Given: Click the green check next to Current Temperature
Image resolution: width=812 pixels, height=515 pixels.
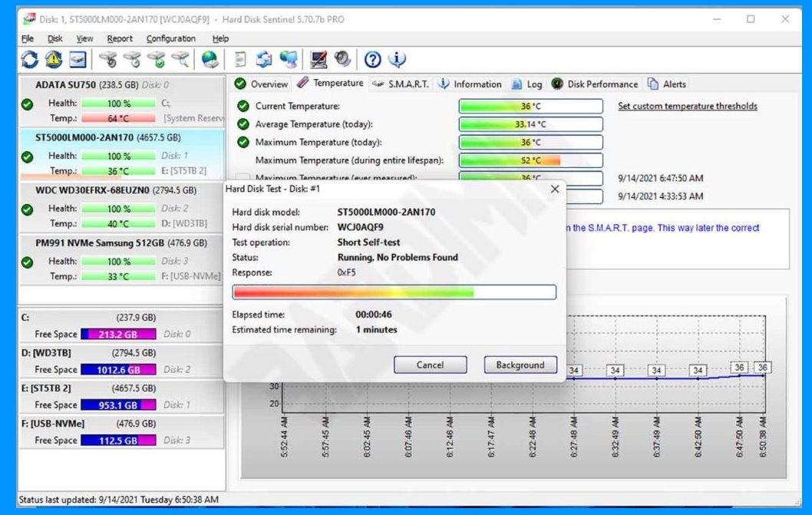Looking at the screenshot, I should pos(243,106).
